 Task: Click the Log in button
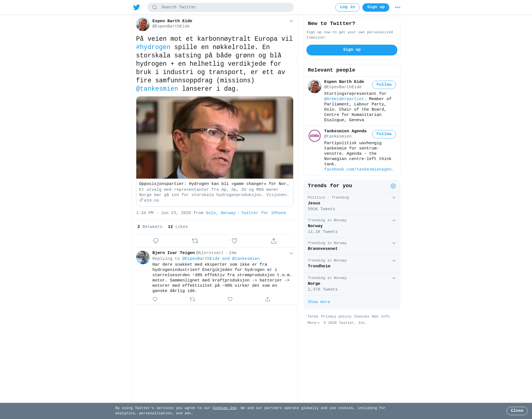(347, 7)
